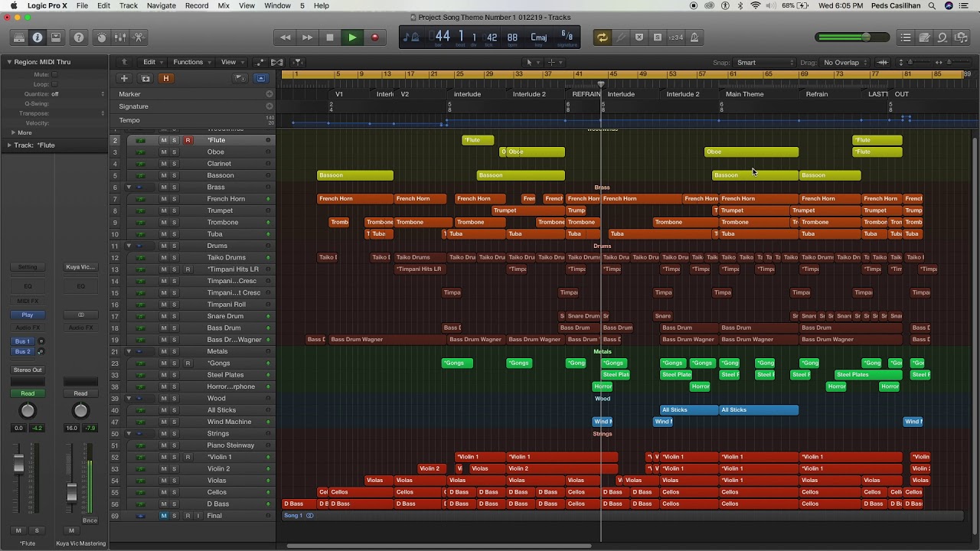Click the Stereo Out output button
Image resolution: width=980 pixels, height=551 pixels.
coord(28,370)
